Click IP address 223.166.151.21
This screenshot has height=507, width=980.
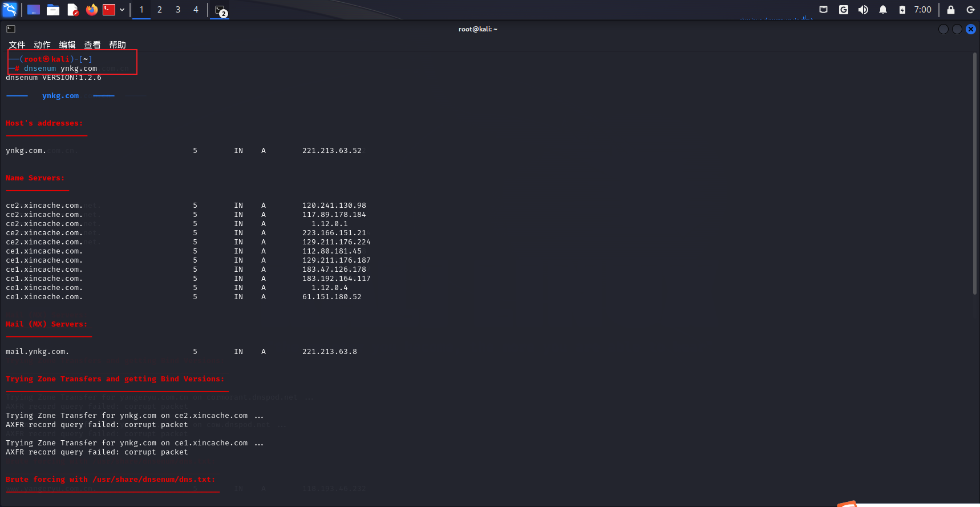(x=334, y=233)
